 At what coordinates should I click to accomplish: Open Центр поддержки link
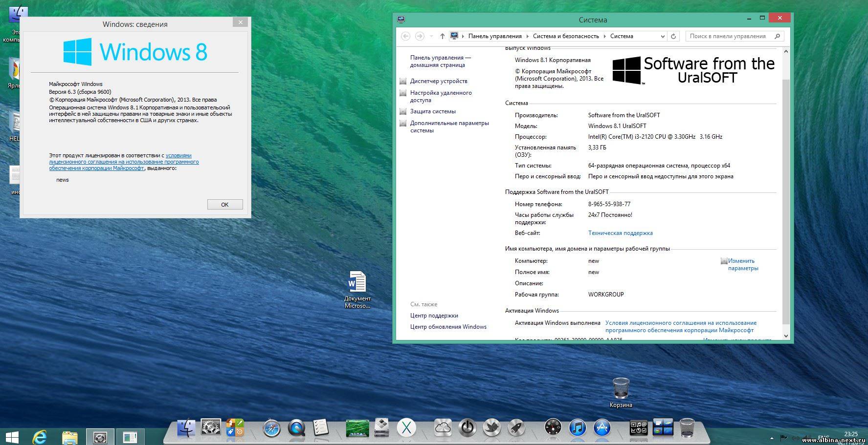click(434, 316)
